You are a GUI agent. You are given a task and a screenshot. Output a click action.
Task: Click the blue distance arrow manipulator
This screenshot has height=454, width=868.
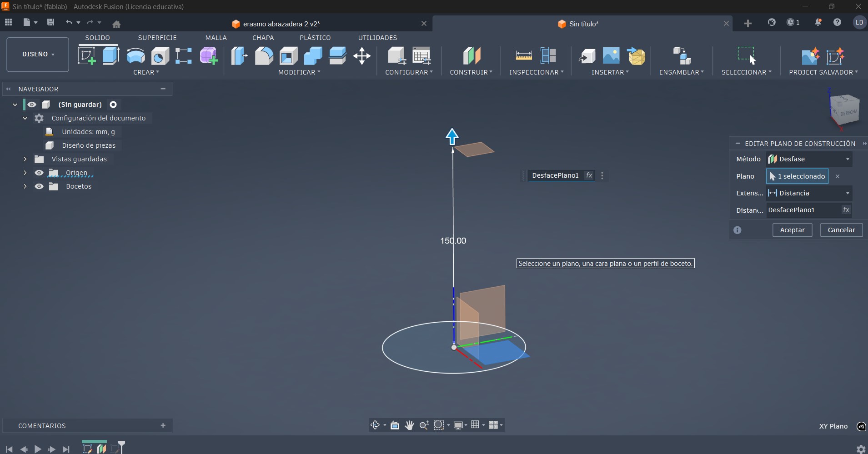coord(452,136)
